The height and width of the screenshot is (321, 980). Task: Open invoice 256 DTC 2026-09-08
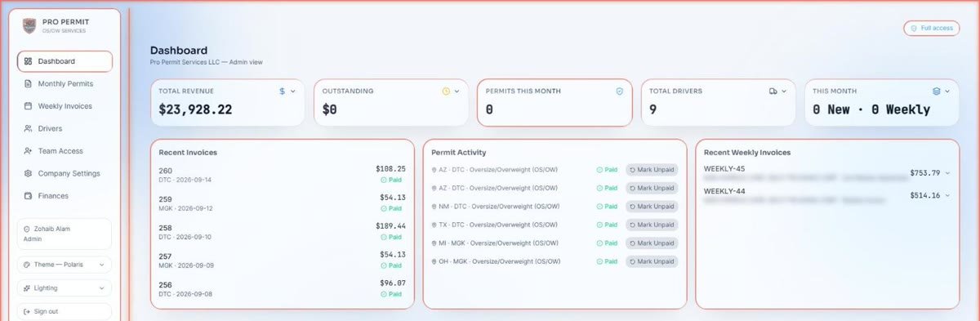click(283, 288)
